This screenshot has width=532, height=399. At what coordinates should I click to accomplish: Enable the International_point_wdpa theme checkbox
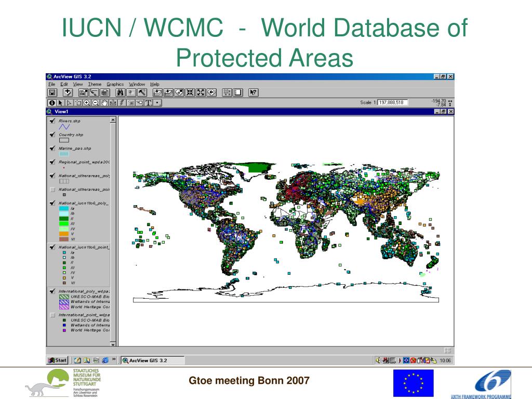click(x=52, y=315)
